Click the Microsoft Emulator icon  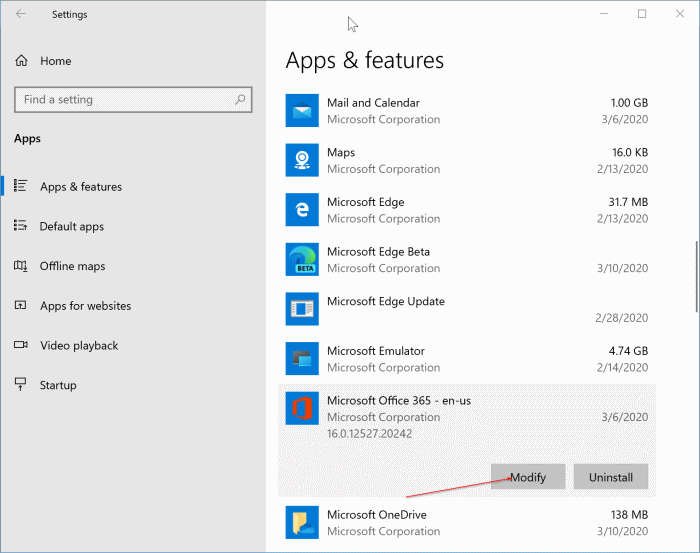pyautogui.click(x=302, y=358)
